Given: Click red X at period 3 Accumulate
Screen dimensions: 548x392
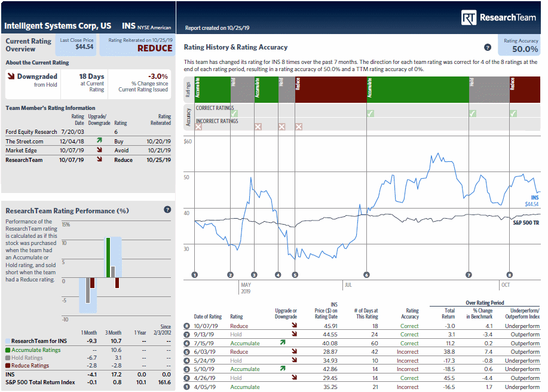Looking at the screenshot, I should point(258,127).
